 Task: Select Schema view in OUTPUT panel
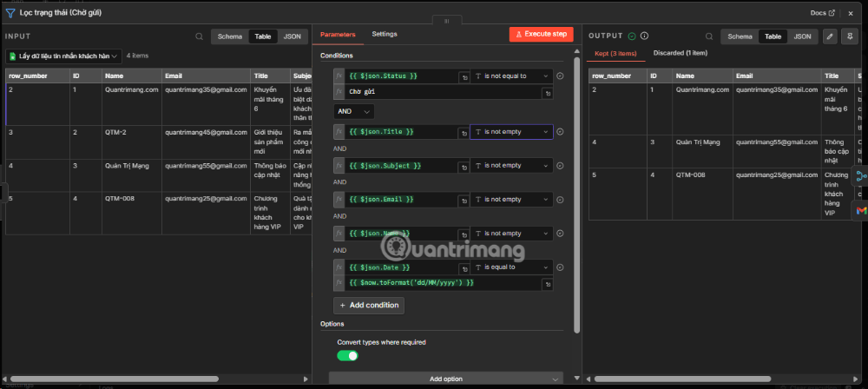pos(740,36)
